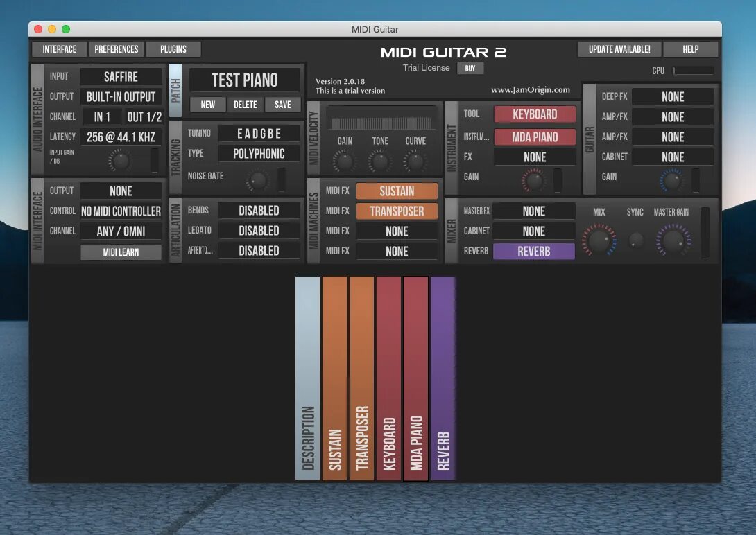Open the Deep FX None slot
Viewport: 756px width, 535px height.
[673, 97]
